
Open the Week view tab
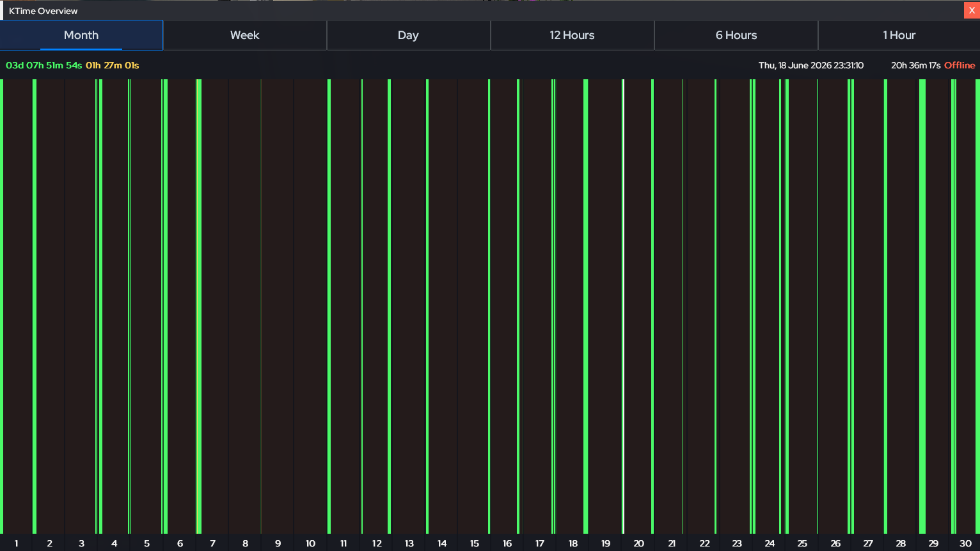tap(245, 35)
